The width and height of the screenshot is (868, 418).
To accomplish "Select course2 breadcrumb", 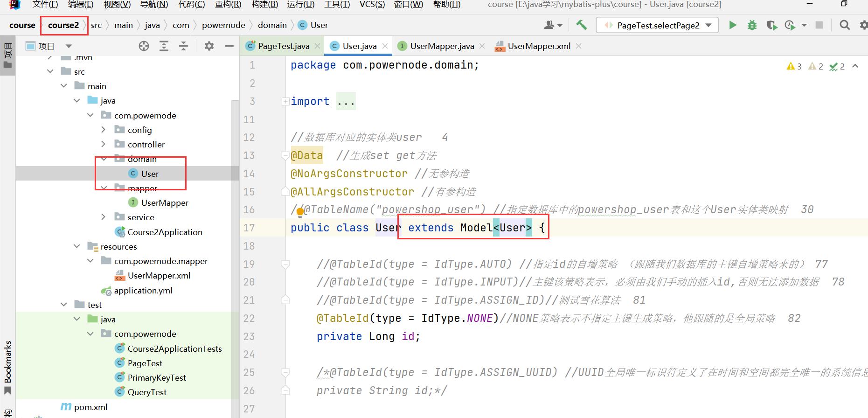I will 63,25.
